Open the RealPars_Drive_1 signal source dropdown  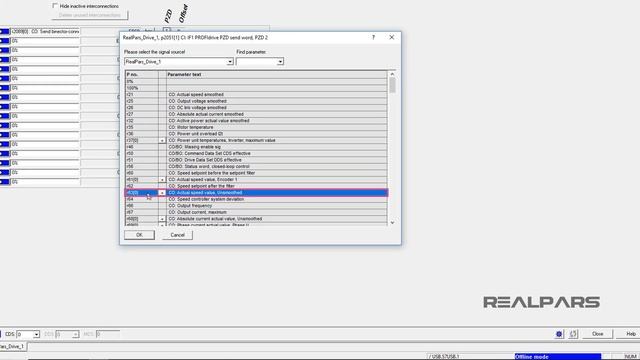230,62
